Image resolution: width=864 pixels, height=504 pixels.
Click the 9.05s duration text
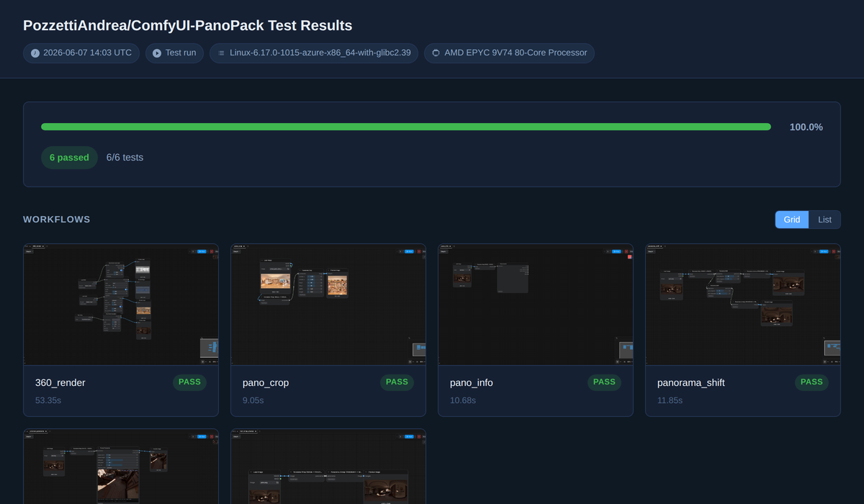coord(253,400)
